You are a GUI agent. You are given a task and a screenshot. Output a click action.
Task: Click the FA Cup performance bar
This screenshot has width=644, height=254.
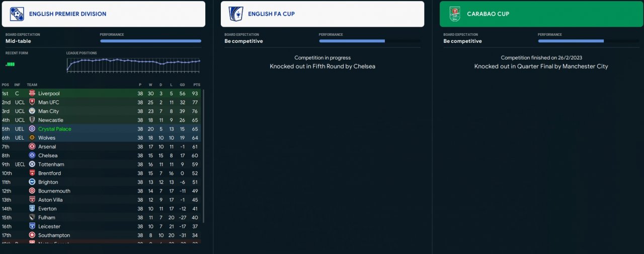pos(370,41)
